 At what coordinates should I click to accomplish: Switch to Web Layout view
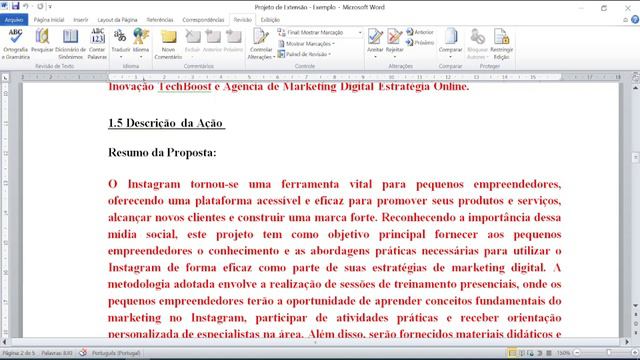pos(531,353)
